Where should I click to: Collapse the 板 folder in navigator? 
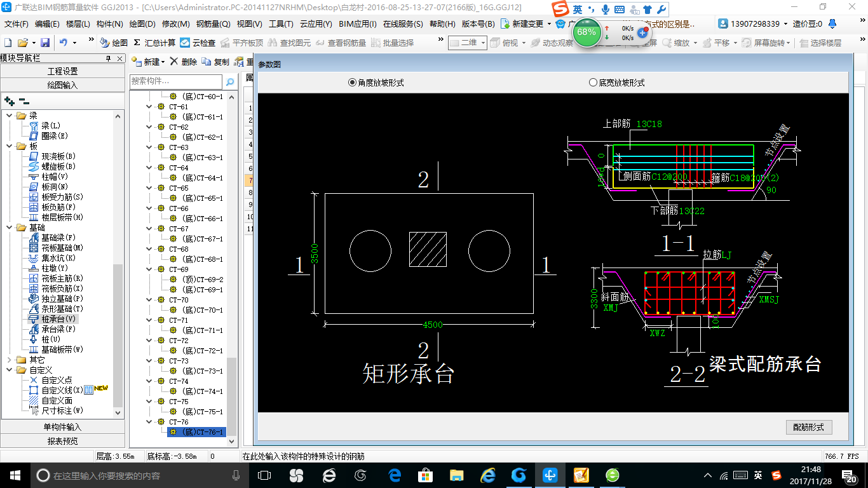[10, 146]
